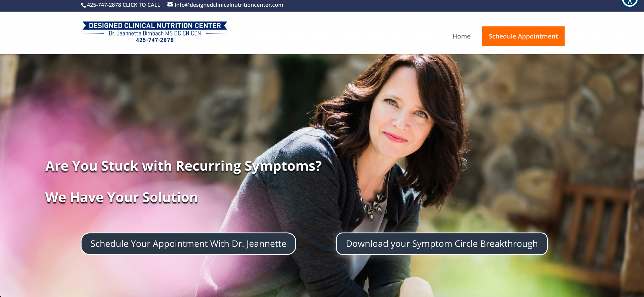Screen dimensions: 644x297
Task: Click the orange Schedule Appointment button
Action: coord(523,36)
